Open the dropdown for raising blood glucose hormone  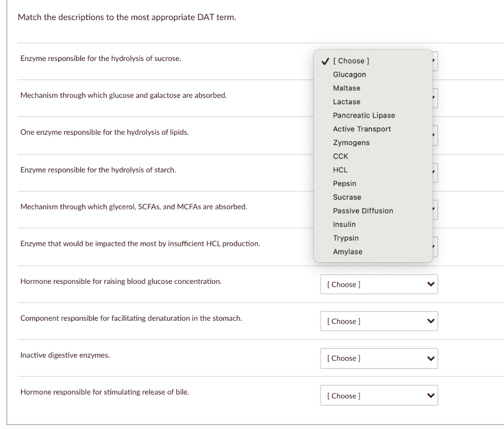(379, 284)
